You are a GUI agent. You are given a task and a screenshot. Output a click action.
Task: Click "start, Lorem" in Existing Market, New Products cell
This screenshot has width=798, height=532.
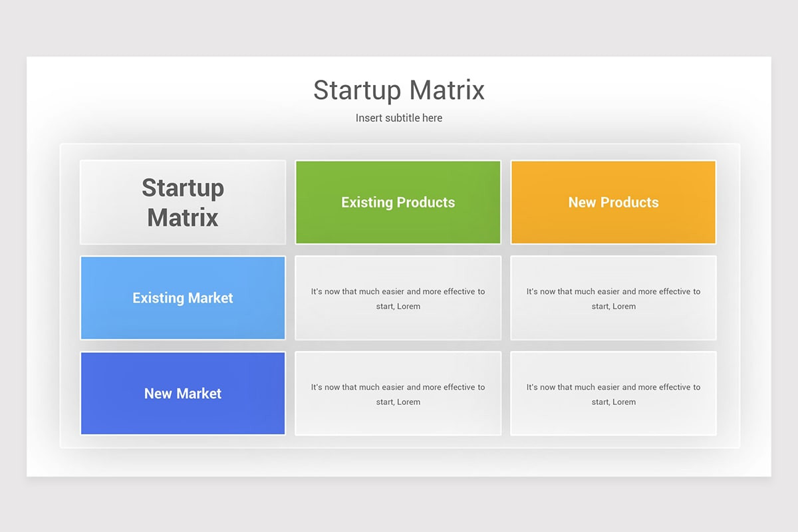pyautogui.click(x=613, y=307)
